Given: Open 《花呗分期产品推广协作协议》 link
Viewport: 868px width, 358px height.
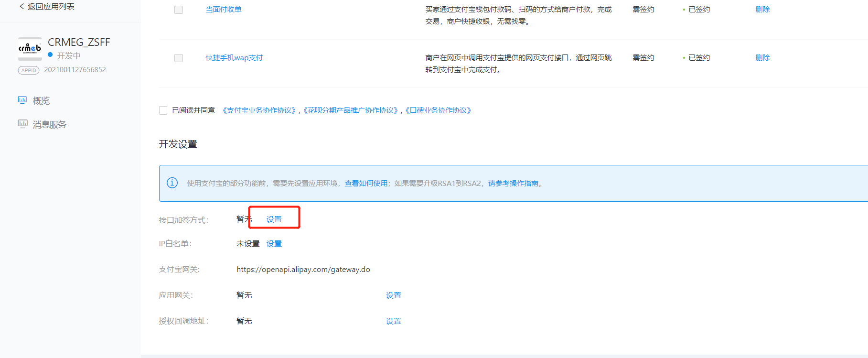Looking at the screenshot, I should click(350, 110).
